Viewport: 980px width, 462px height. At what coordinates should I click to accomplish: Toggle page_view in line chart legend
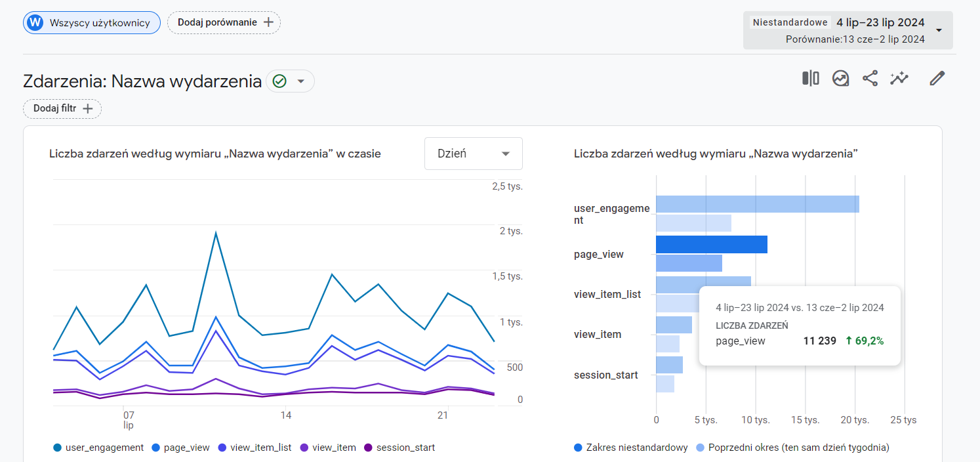tap(180, 448)
